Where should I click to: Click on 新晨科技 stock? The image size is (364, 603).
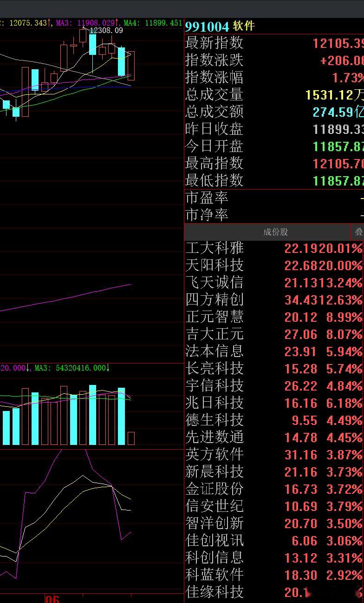[x=274, y=472]
